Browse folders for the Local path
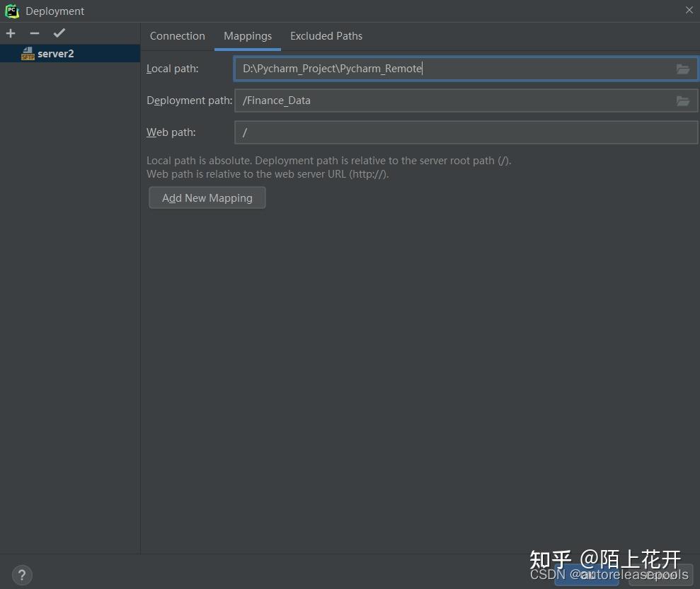This screenshot has height=589, width=700. [682, 69]
